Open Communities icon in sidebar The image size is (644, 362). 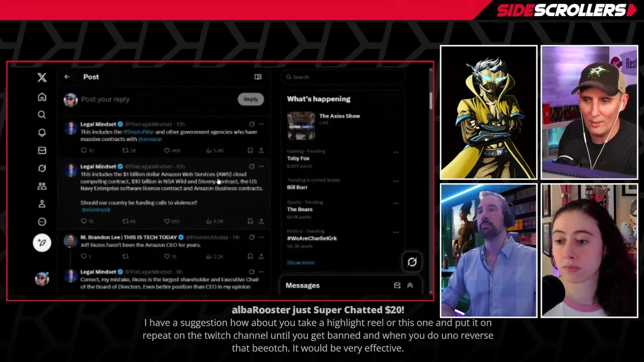tap(42, 186)
